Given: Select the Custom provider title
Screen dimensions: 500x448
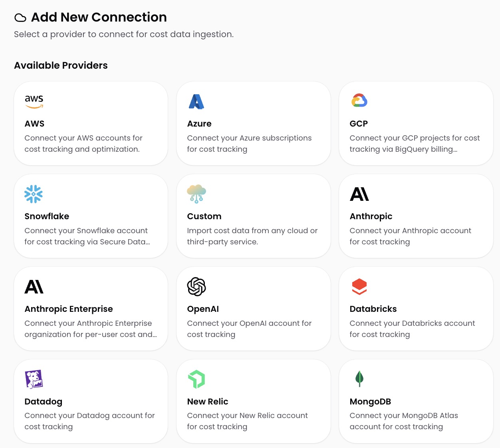Looking at the screenshot, I should 204,216.
